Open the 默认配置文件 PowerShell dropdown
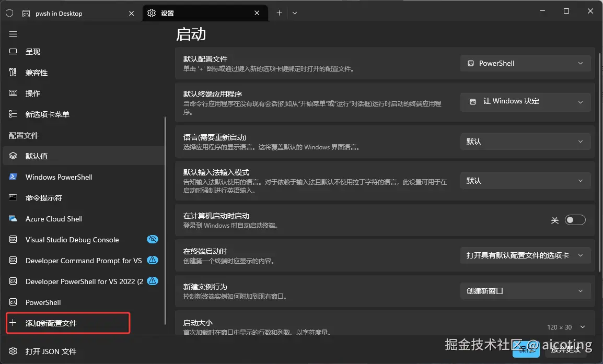The image size is (603, 364). 525,63
